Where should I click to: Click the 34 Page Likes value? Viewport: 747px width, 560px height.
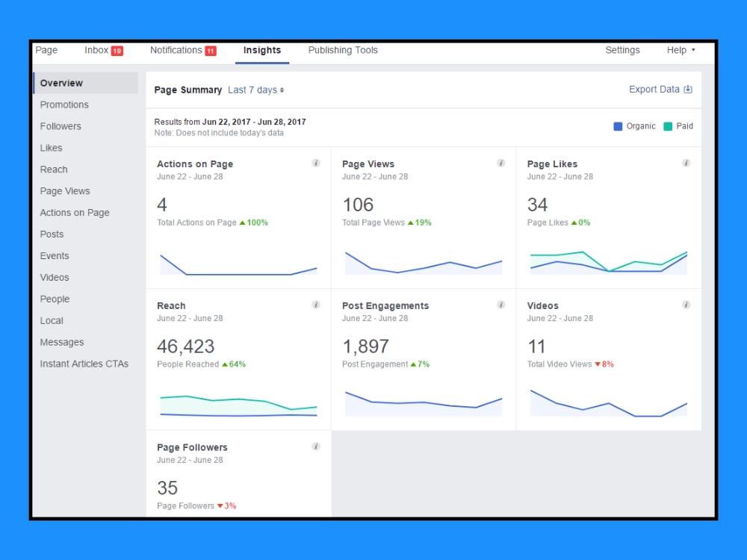(537, 205)
